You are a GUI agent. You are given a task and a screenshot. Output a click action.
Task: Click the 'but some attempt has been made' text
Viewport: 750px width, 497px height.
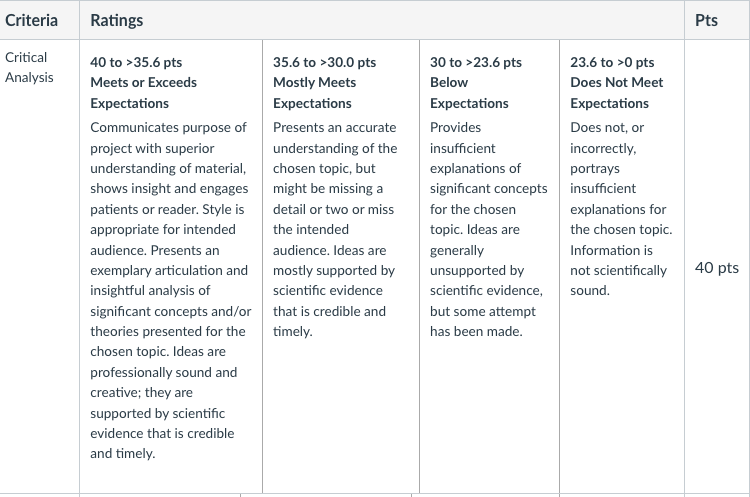click(x=483, y=321)
